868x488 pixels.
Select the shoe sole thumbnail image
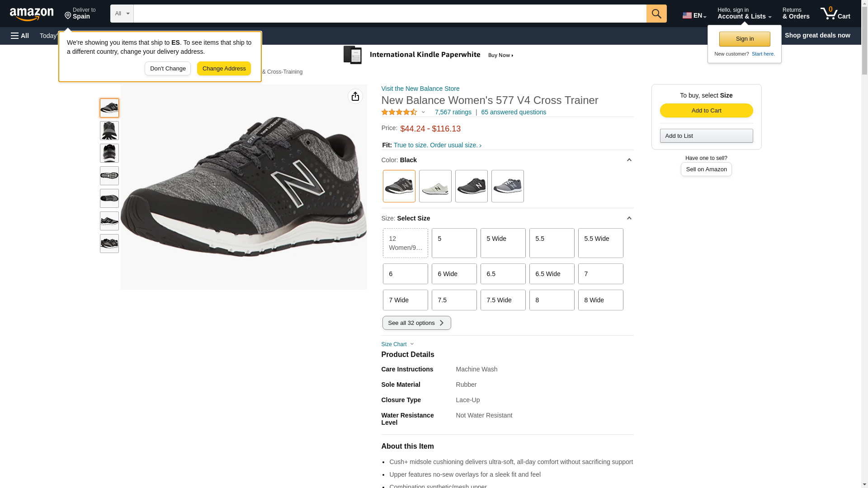pos(109,176)
